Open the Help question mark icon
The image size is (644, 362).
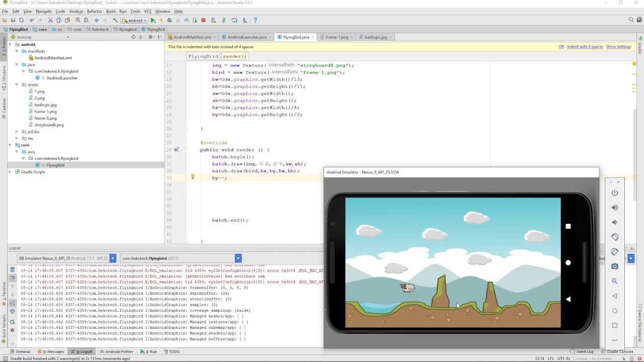click(255, 20)
